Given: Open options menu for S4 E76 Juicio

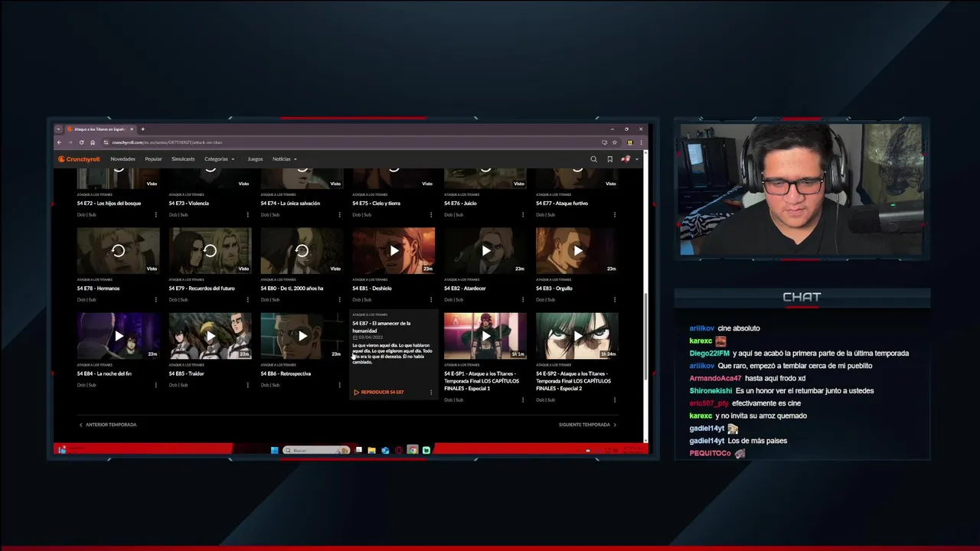Looking at the screenshot, I should (523, 214).
